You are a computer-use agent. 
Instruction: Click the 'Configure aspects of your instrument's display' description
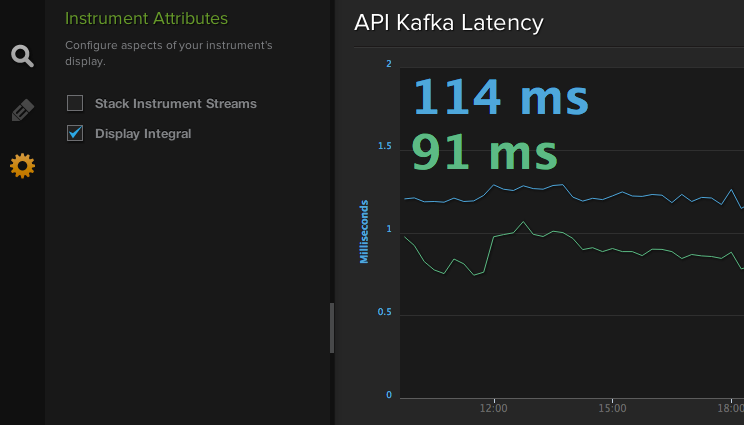(x=168, y=53)
